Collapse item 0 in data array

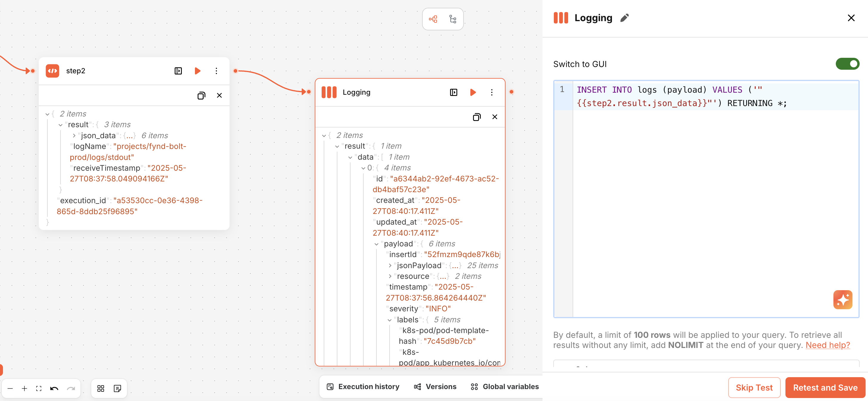363,168
